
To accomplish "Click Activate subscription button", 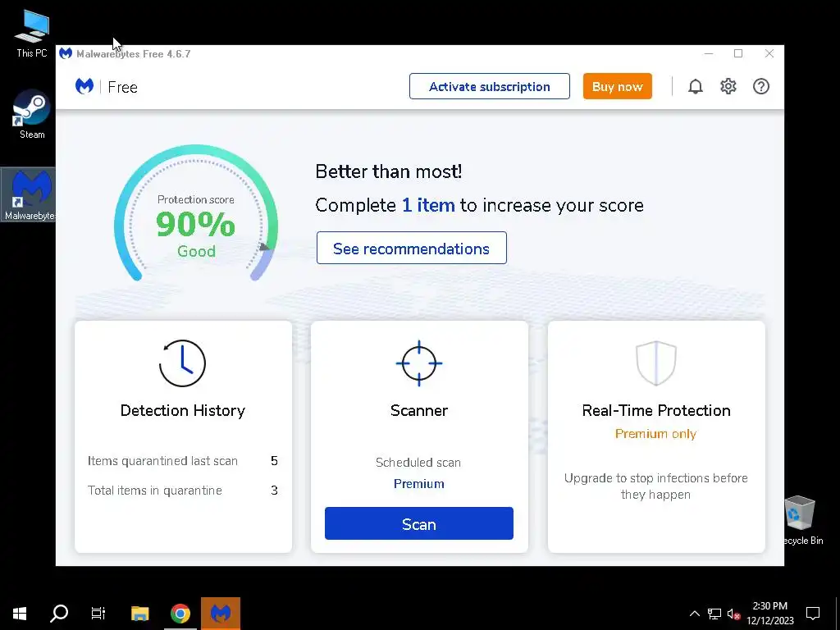I will [490, 86].
